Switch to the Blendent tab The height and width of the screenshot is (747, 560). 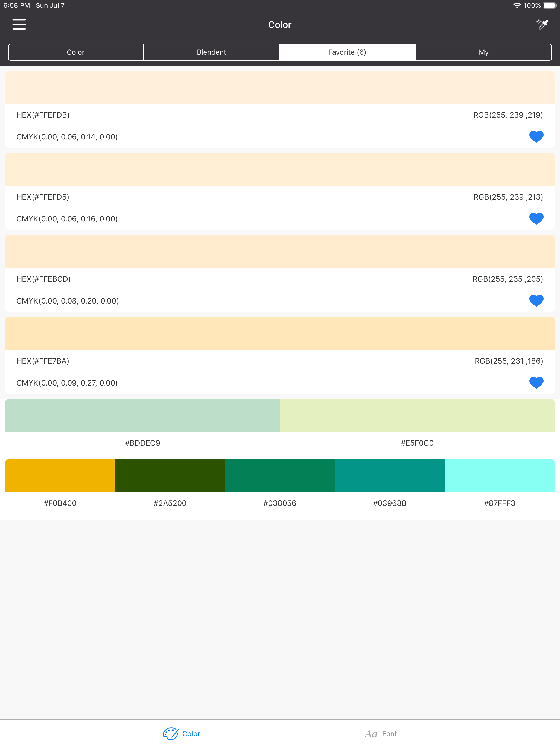point(211,52)
